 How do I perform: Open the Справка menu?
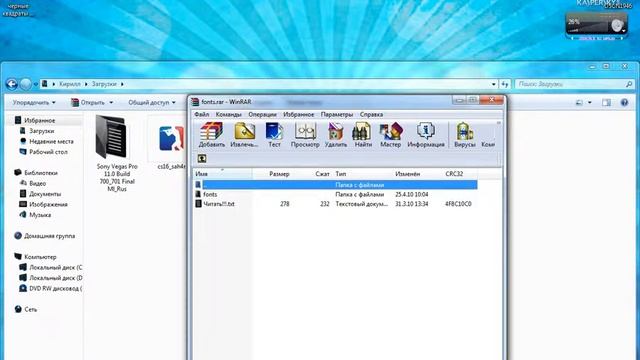coord(371,114)
